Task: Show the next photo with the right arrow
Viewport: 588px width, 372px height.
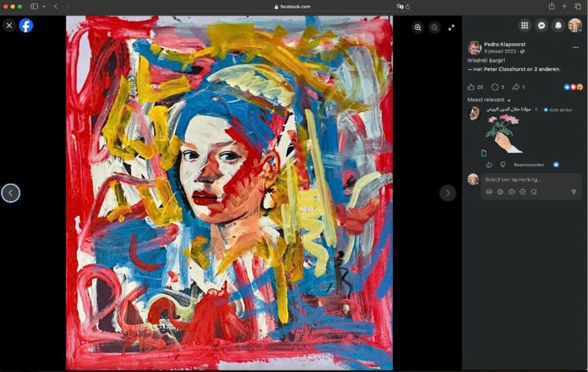Action: pyautogui.click(x=448, y=193)
